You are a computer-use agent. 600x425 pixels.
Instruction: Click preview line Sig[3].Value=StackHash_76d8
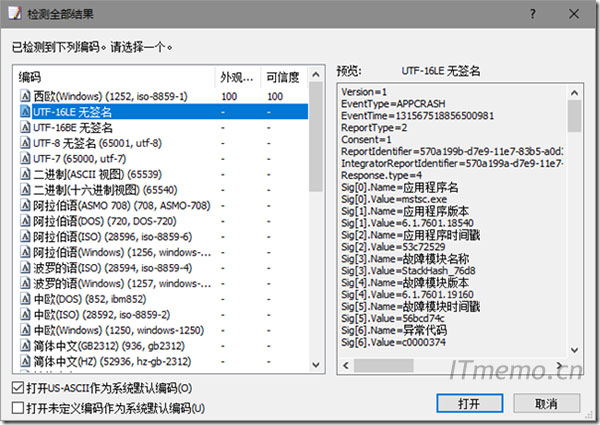(x=408, y=270)
